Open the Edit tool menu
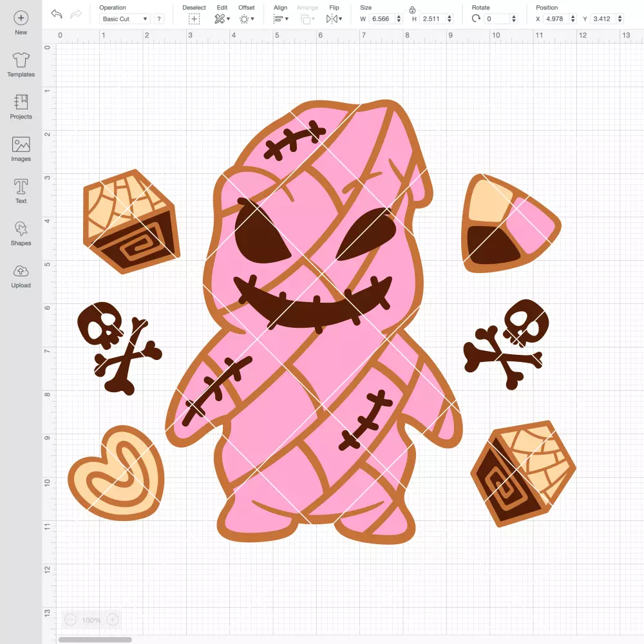 tap(222, 19)
